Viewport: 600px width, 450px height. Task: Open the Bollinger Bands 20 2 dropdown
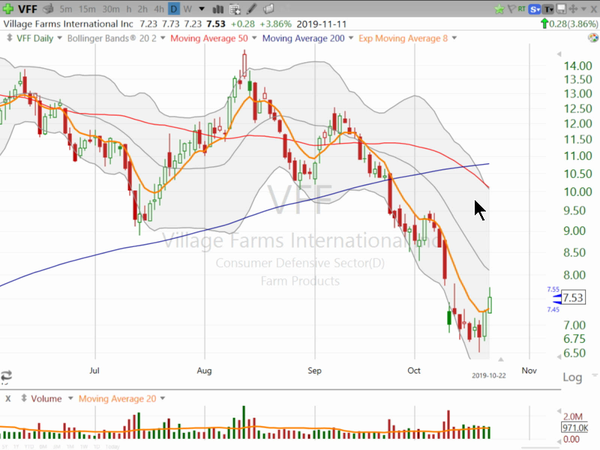click(x=163, y=38)
